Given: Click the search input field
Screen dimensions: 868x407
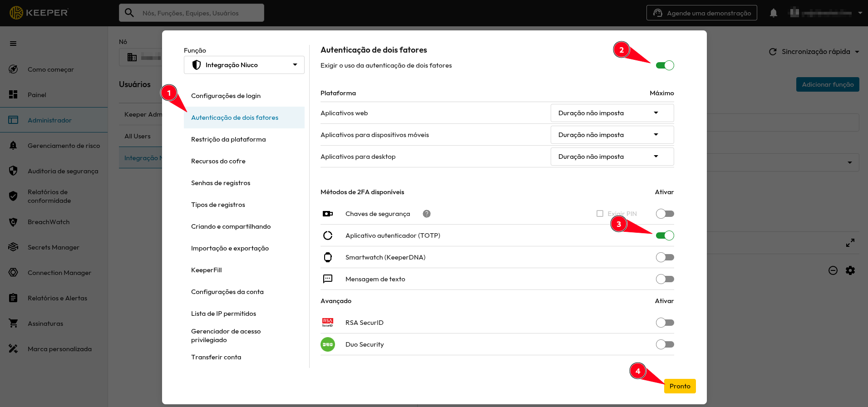Looking at the screenshot, I should (x=192, y=13).
